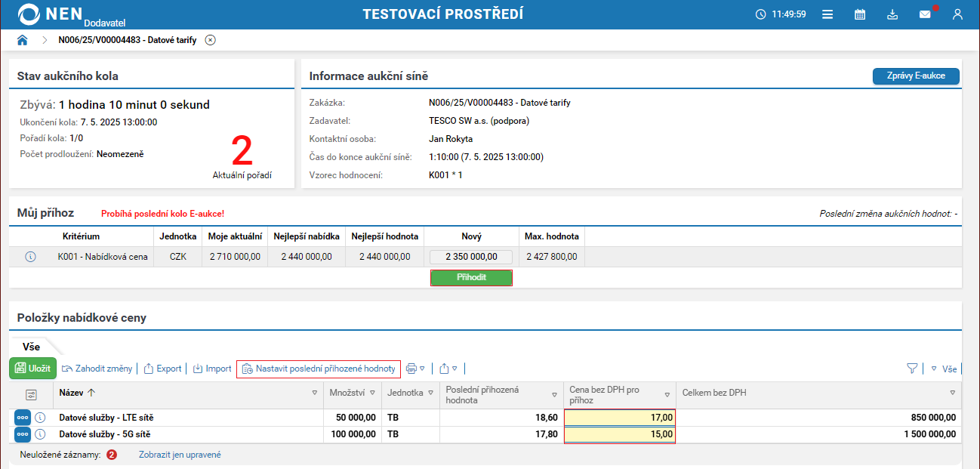The image size is (980, 469).
Task: Open row actions for Datové služby - LTE sítě
Action: (22, 417)
